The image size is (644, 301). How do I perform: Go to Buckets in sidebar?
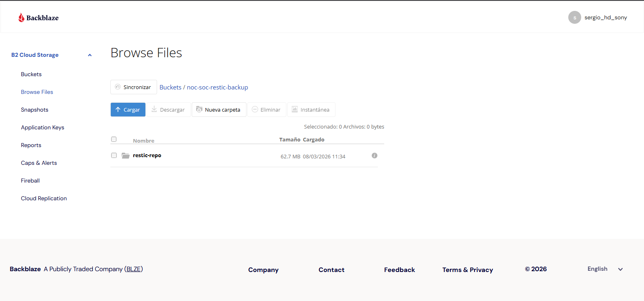pyautogui.click(x=31, y=74)
